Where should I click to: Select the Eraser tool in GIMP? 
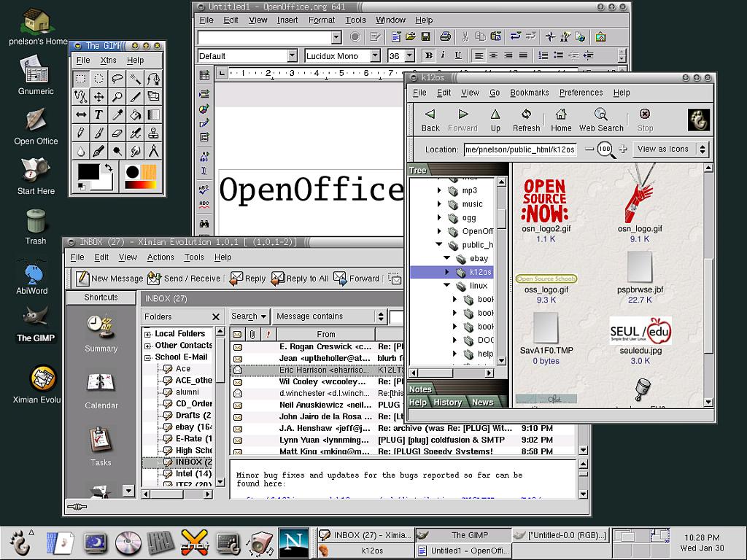click(x=117, y=133)
